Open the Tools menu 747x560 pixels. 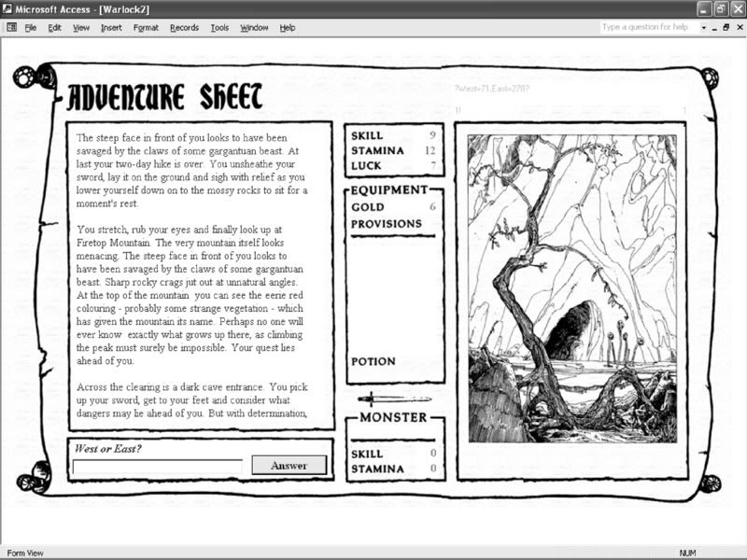[x=219, y=28]
